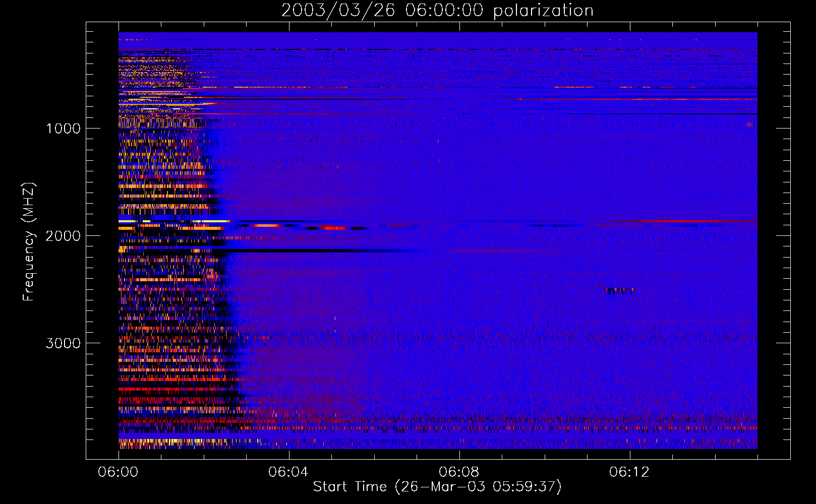Select the 2000 frequency tick label

coord(63,236)
